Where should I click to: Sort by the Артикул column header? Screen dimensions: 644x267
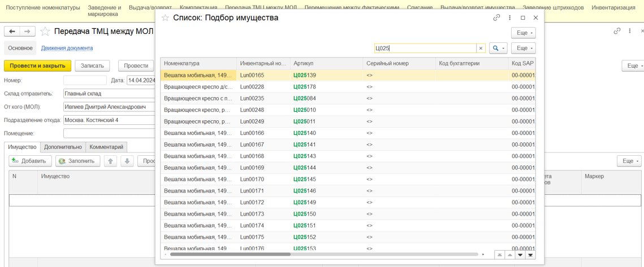point(326,64)
